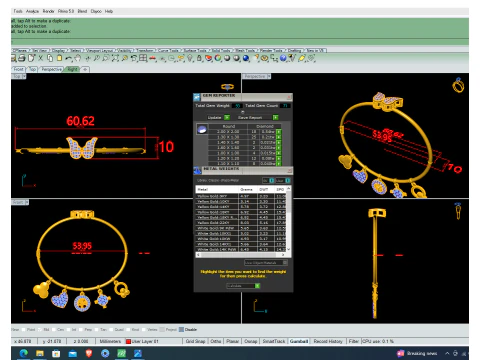480x360 pixels.
Task: Click the Cut (X) toolbar icon
Action: point(40,58)
